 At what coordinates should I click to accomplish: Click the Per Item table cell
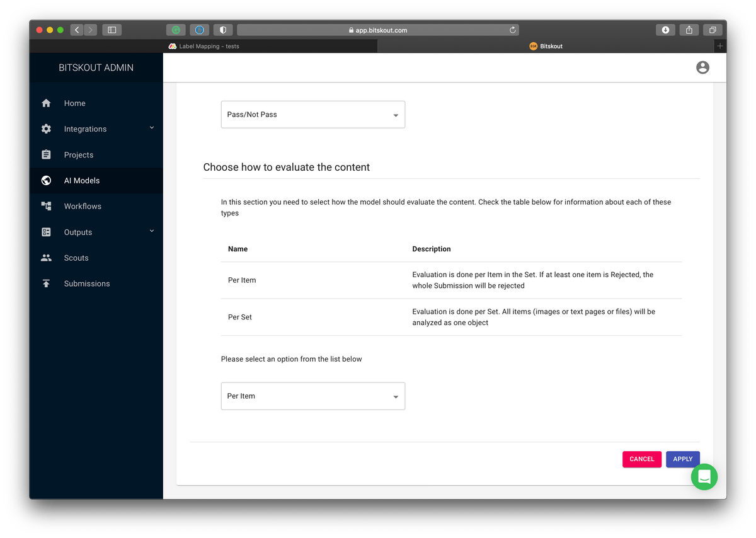242,280
